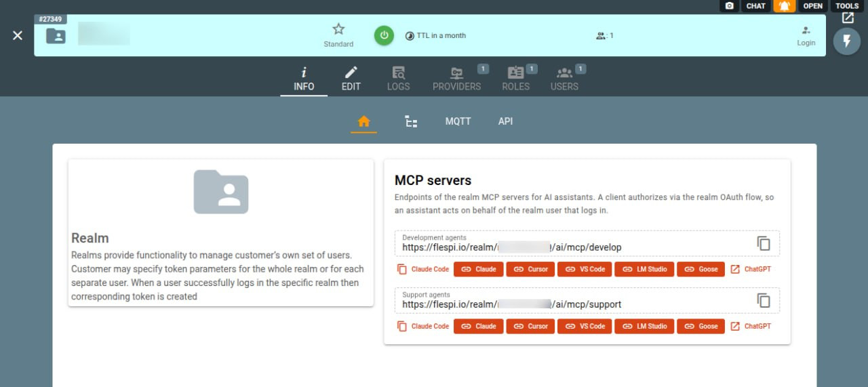
Task: Open the lightning bolt action button
Action: pos(846,41)
